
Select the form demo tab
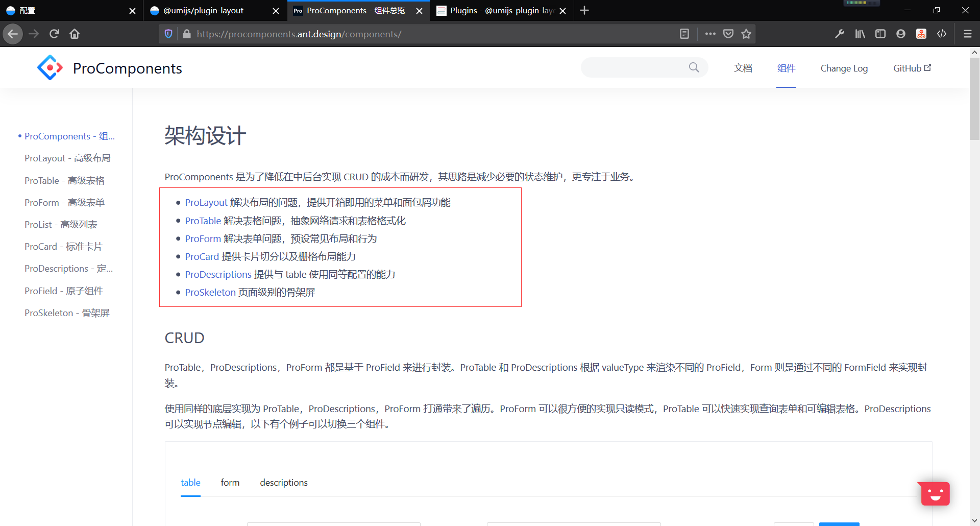click(230, 483)
